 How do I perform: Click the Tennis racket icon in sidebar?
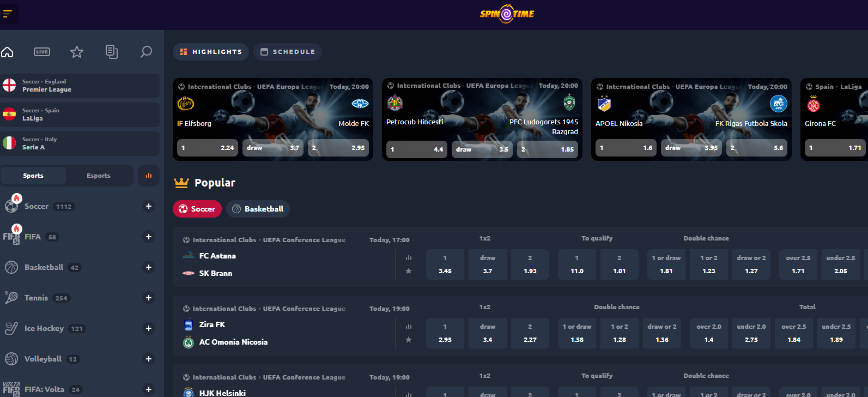(11, 298)
